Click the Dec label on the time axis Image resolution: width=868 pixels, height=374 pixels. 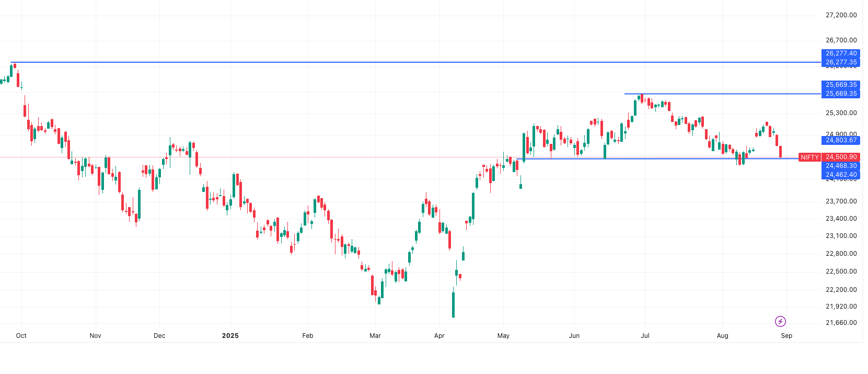[x=159, y=336]
